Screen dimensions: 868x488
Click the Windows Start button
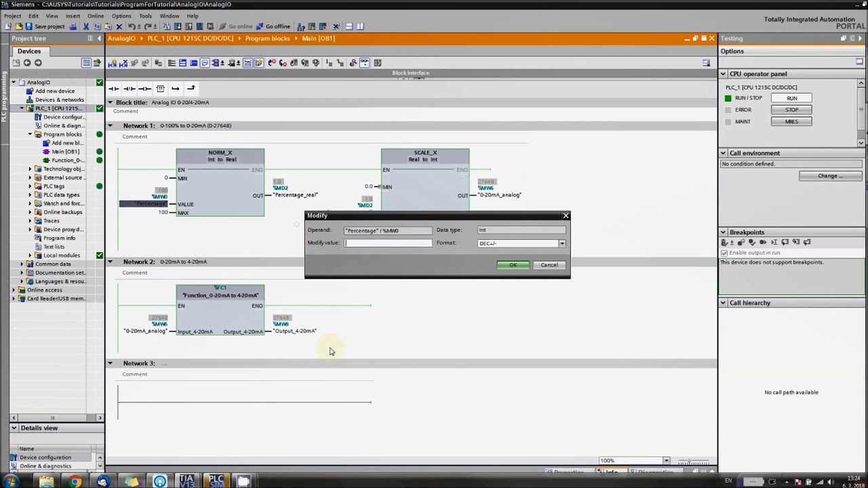pyautogui.click(x=11, y=481)
